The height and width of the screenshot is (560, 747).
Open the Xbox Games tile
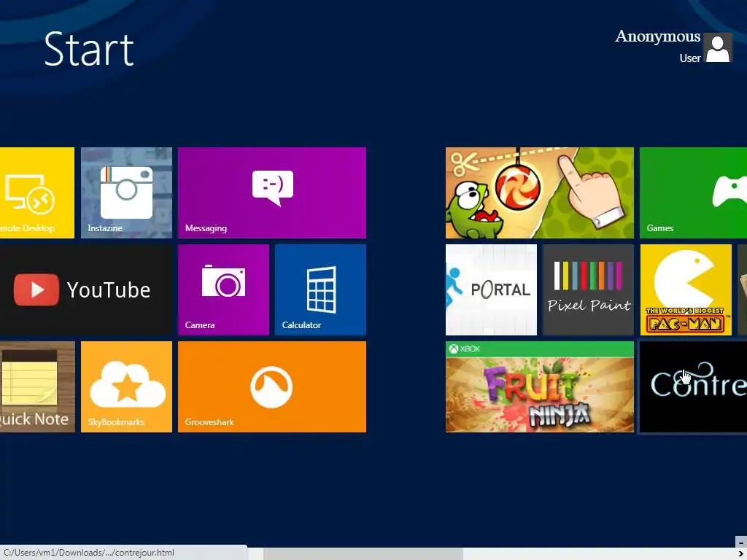(693, 192)
